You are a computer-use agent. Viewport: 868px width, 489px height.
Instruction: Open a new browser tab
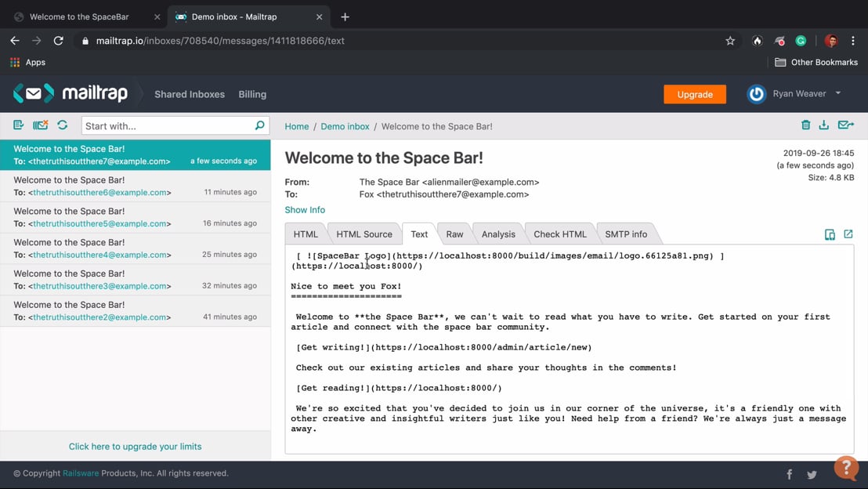pos(345,16)
